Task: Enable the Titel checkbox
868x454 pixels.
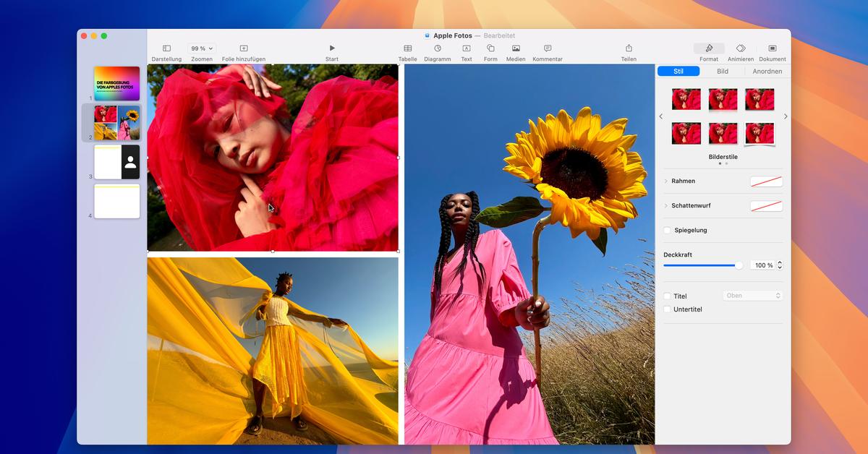Action: [x=667, y=296]
